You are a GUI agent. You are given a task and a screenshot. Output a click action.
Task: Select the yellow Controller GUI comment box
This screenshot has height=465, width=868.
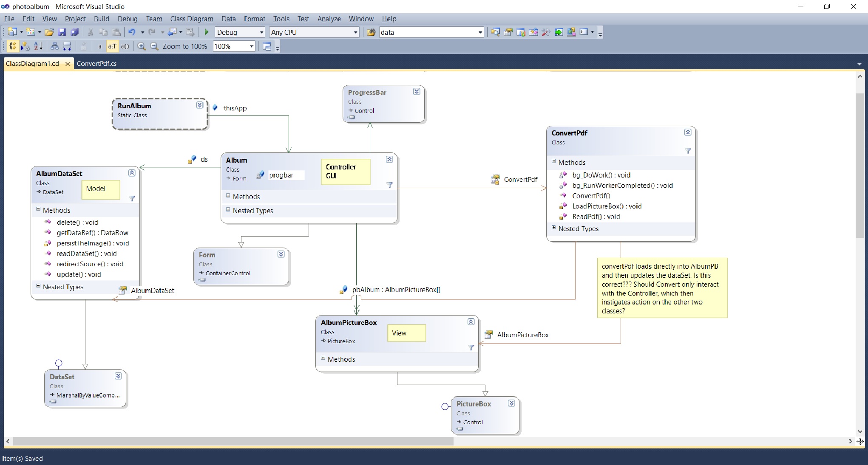345,172
